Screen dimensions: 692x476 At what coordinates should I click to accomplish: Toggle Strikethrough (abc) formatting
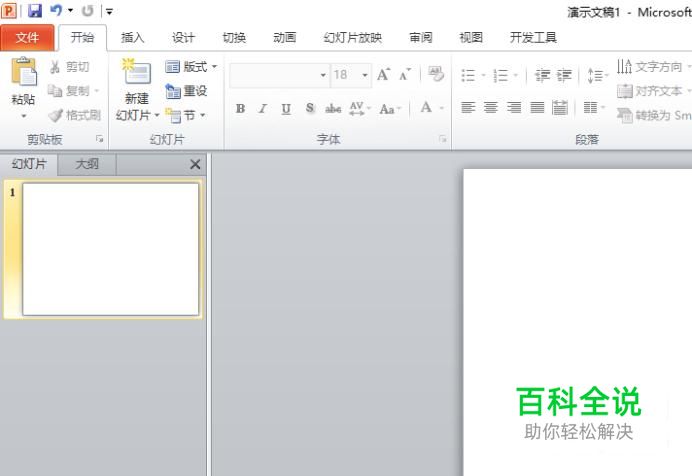[333, 108]
